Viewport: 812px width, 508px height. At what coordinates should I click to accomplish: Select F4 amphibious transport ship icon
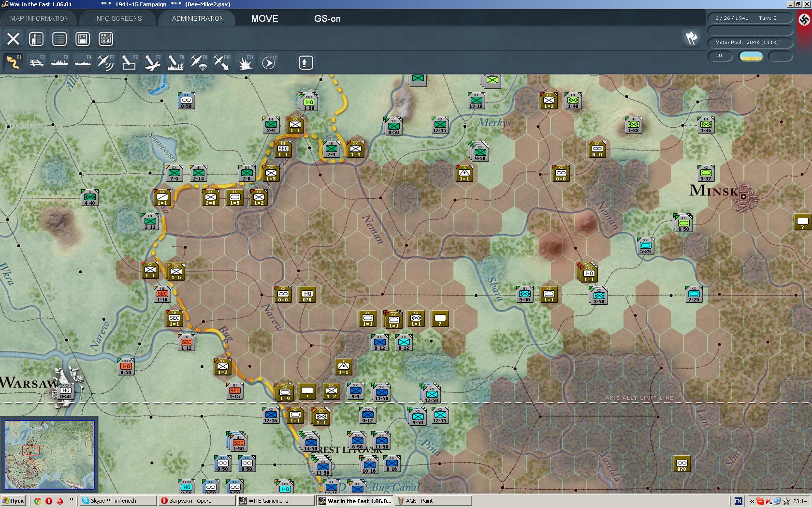tap(83, 62)
